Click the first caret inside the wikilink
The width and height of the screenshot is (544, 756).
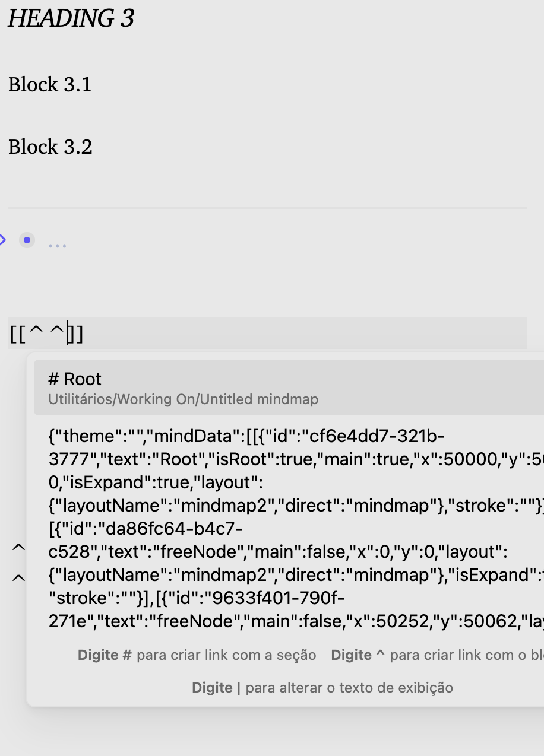pos(36,333)
